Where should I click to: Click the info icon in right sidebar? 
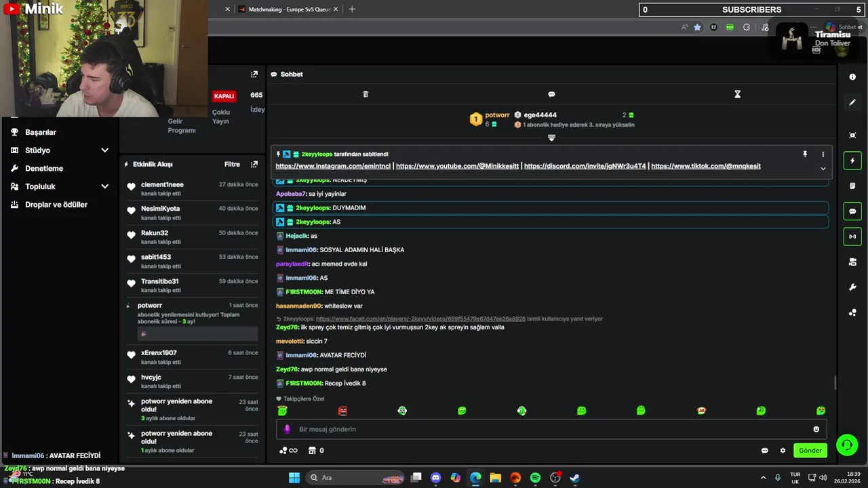tap(852, 77)
